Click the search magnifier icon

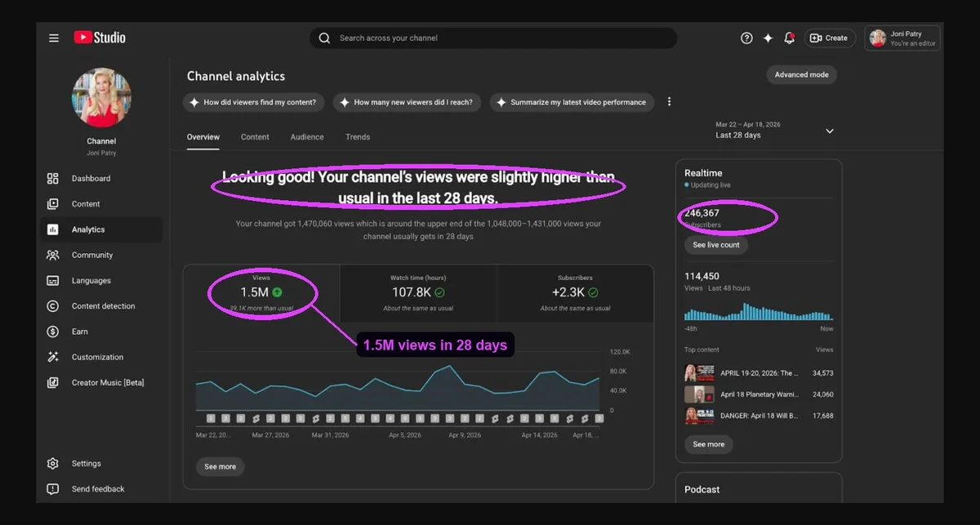[x=324, y=38]
